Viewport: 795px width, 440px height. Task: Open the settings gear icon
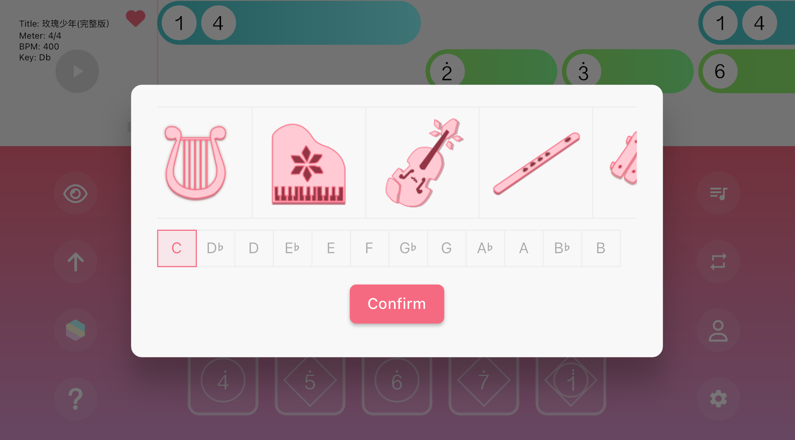[718, 399]
